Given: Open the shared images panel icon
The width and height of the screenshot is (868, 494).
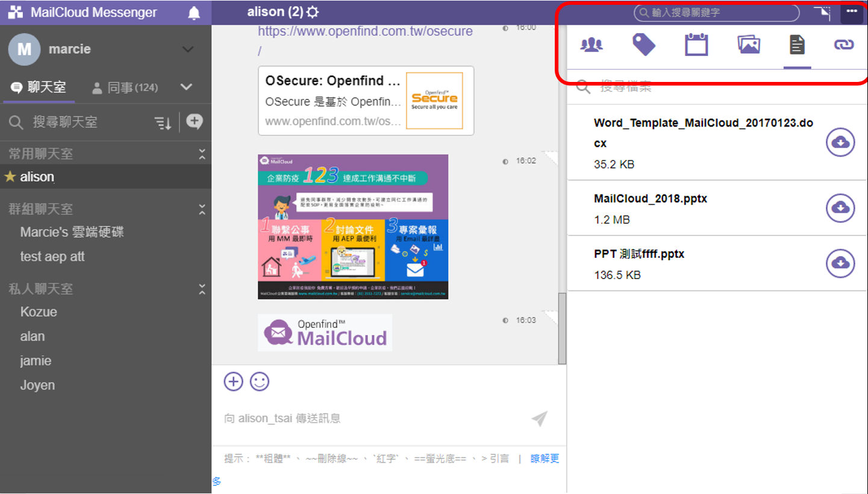Looking at the screenshot, I should tap(749, 45).
